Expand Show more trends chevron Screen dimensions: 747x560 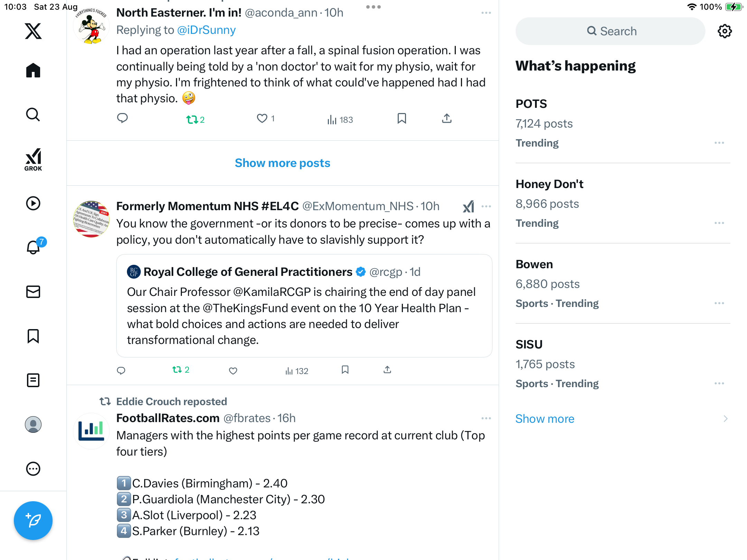(725, 419)
